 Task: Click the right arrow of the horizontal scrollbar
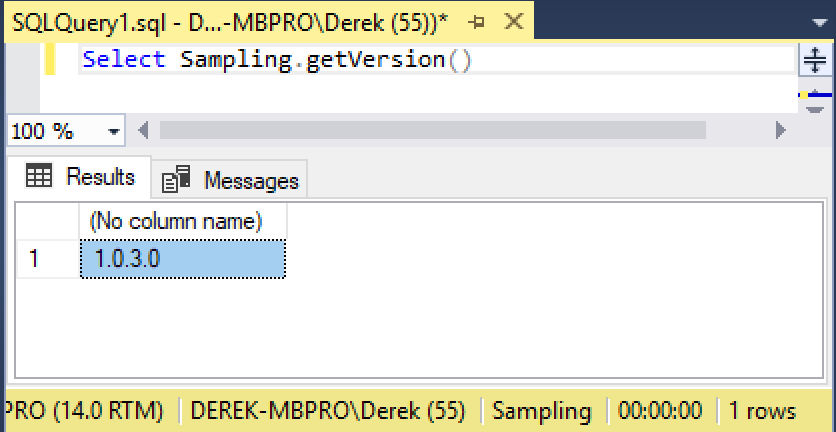[x=781, y=130]
